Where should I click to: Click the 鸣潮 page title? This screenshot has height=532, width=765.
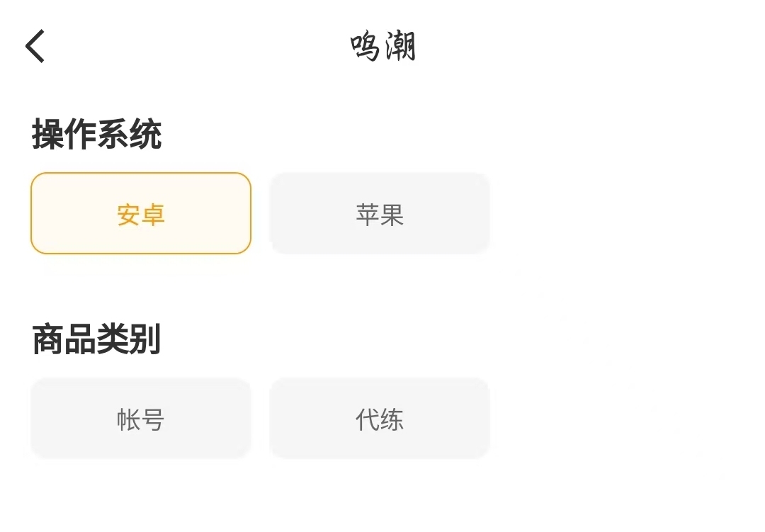click(x=382, y=47)
